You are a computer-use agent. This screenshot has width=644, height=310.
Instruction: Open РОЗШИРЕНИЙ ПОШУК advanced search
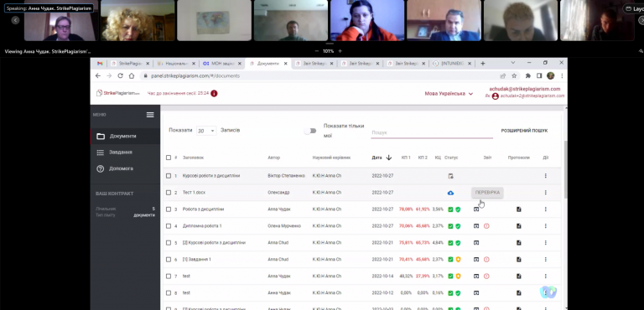(x=524, y=131)
